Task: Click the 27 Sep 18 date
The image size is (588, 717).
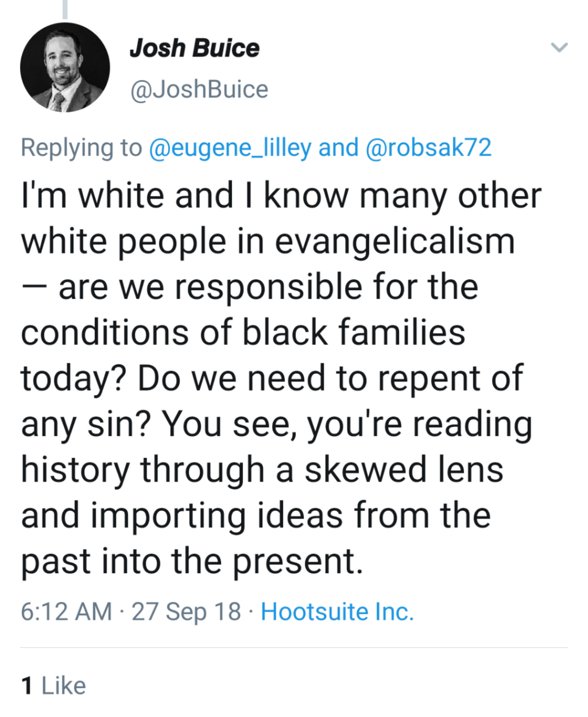Action: tap(186, 612)
